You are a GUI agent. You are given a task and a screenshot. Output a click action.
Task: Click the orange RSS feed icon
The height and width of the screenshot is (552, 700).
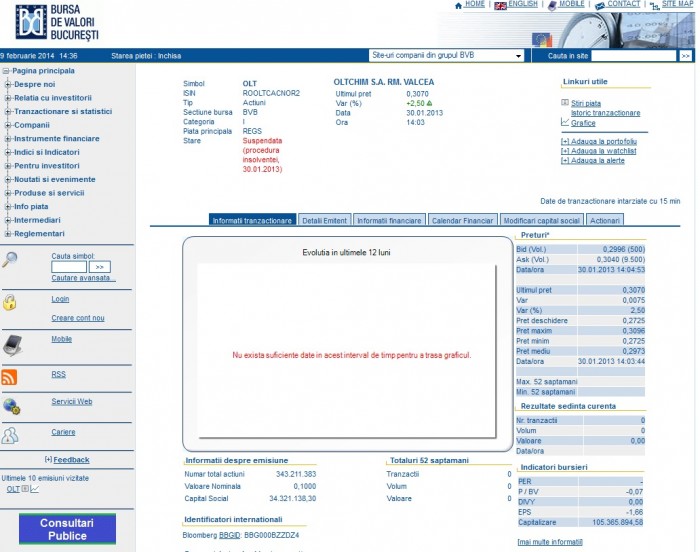point(9,377)
